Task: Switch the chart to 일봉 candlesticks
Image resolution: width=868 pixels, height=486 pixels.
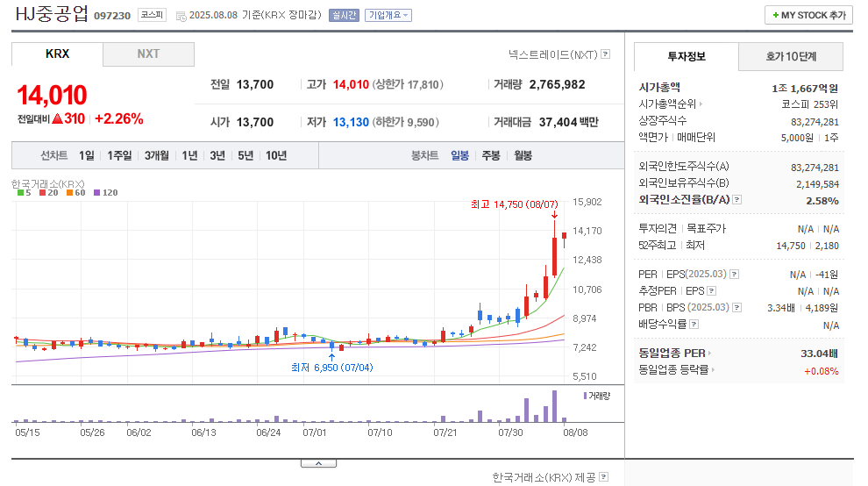Action: click(x=459, y=155)
